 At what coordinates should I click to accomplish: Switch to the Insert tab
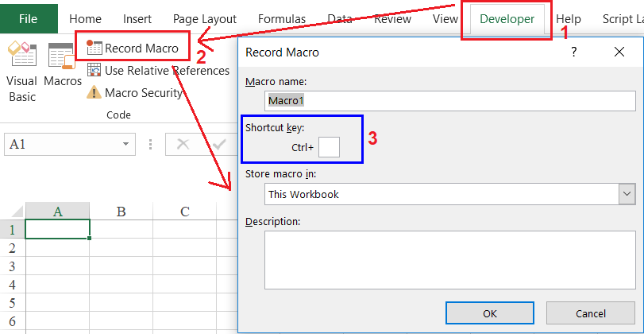[137, 19]
